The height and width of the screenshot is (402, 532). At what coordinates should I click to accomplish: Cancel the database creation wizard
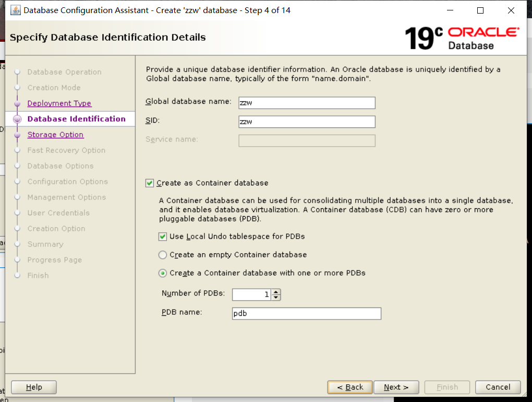click(498, 387)
